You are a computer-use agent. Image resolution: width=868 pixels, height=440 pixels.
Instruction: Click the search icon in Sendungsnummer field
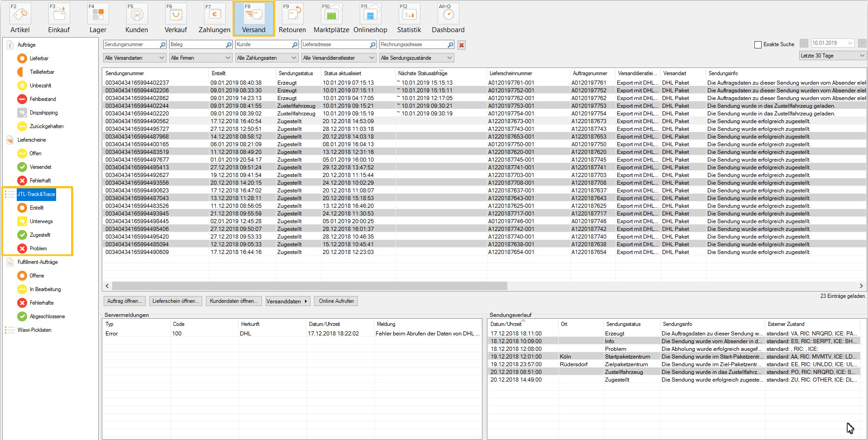pyautogui.click(x=162, y=44)
